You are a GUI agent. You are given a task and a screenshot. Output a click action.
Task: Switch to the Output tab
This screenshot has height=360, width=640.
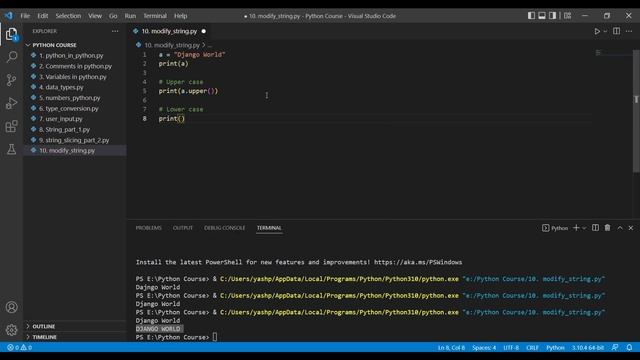click(x=182, y=228)
